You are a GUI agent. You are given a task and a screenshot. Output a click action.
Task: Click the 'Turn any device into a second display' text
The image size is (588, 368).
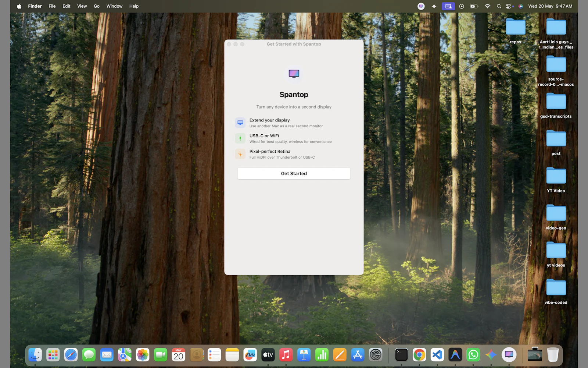tap(294, 107)
